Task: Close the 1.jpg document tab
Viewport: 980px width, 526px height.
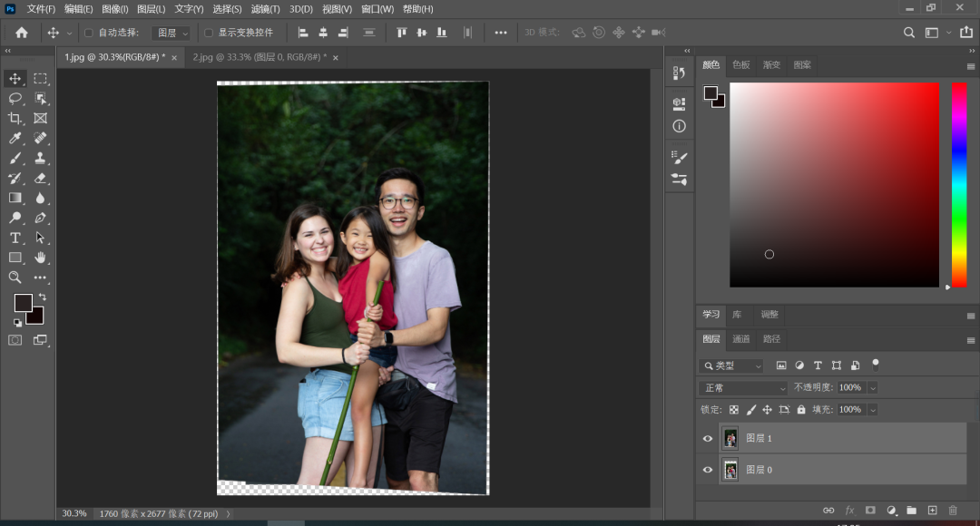Action: (174, 57)
